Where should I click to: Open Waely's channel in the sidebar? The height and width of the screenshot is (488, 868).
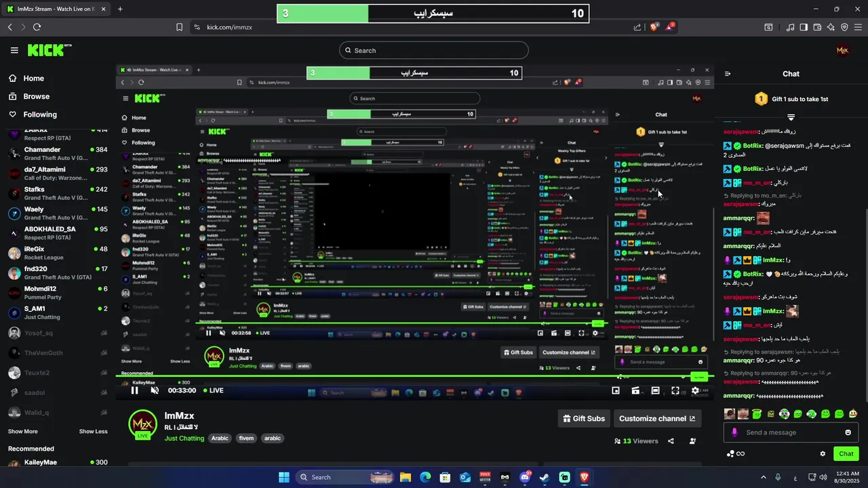point(58,213)
